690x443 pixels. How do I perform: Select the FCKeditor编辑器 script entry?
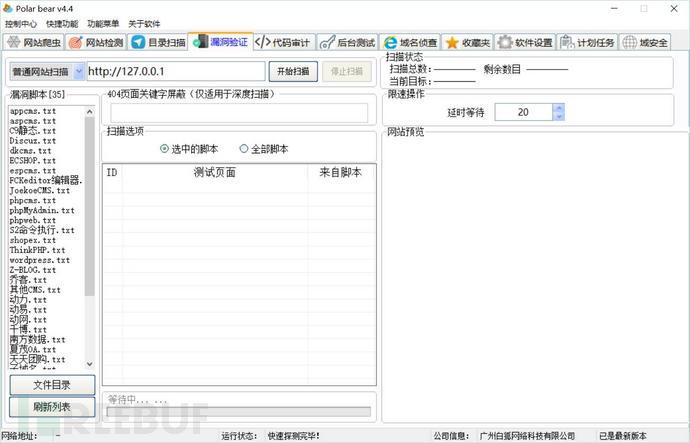46,180
